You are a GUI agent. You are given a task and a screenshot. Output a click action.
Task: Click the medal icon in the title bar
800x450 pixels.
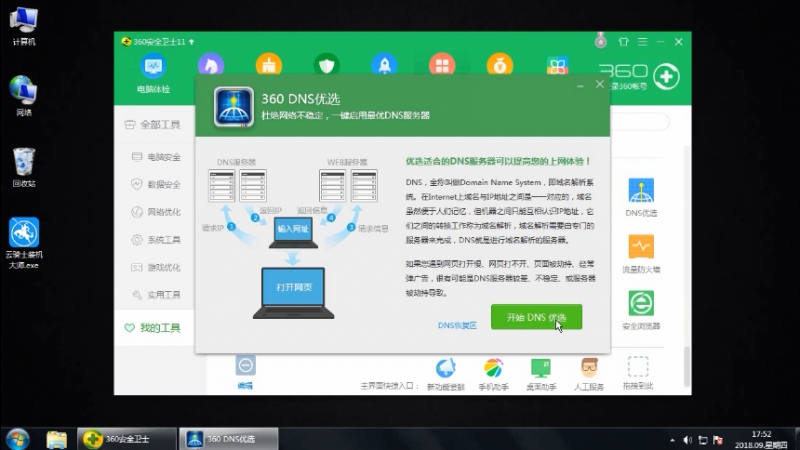601,41
